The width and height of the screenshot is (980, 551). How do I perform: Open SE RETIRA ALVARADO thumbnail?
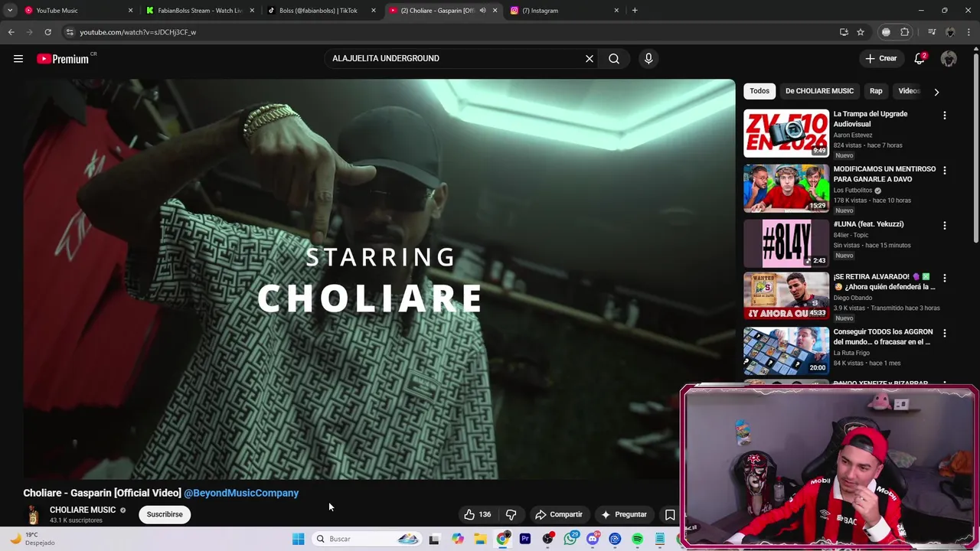786,296
